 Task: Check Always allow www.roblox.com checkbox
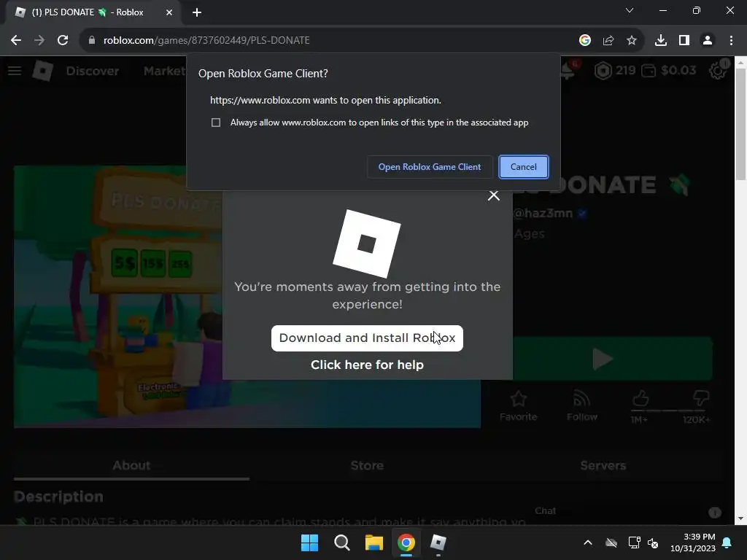coord(216,122)
